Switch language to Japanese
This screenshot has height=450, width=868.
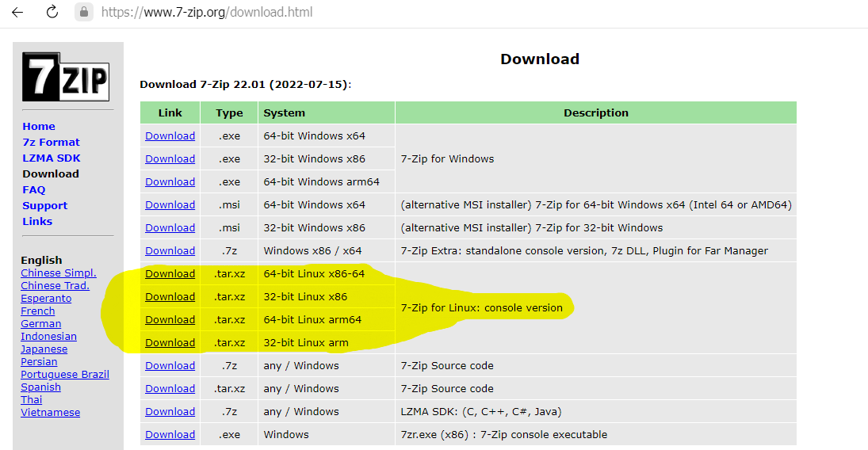click(x=44, y=349)
